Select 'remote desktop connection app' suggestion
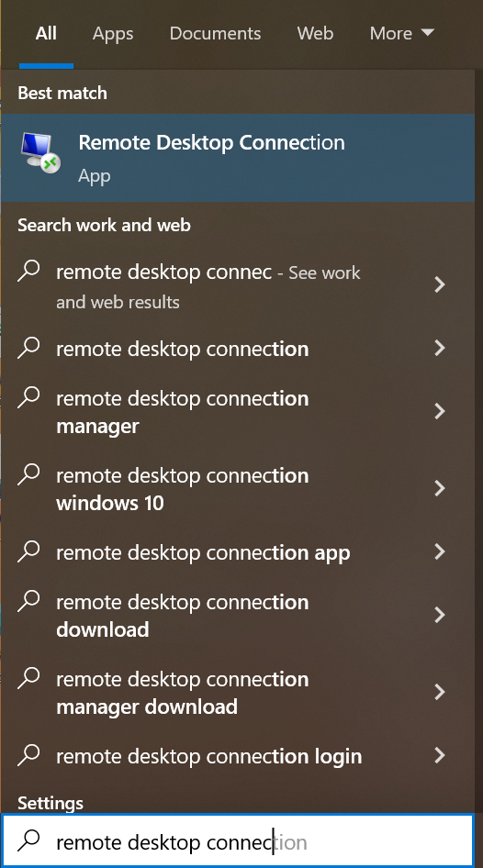This screenshot has width=483, height=868. pos(238,552)
